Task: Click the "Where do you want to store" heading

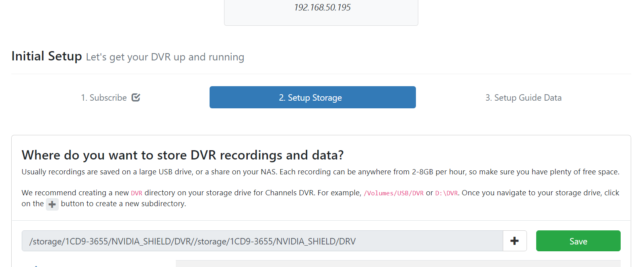Action: pos(183,155)
